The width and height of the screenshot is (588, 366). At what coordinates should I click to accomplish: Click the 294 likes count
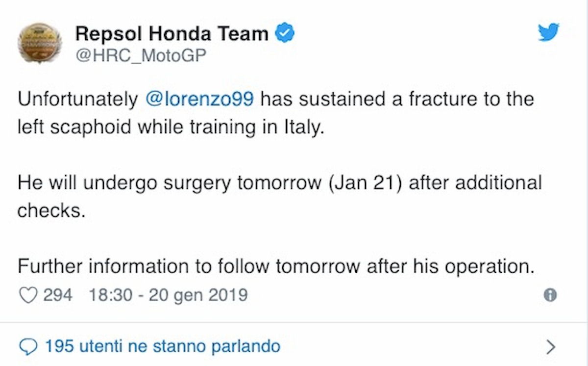[x=58, y=295]
